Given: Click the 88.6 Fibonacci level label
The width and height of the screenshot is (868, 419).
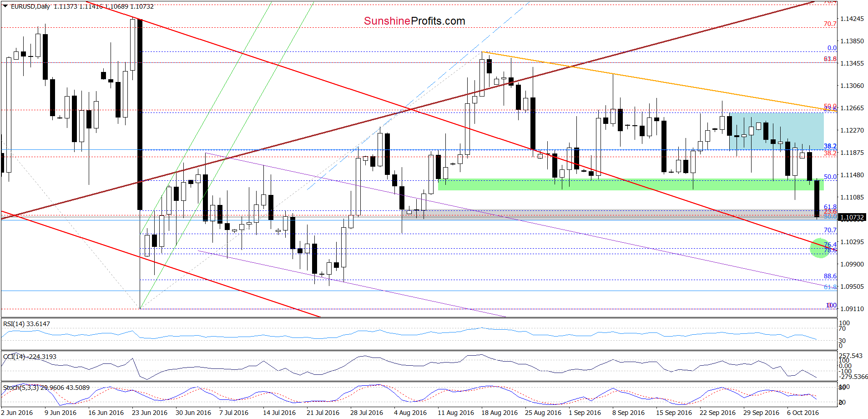Looking at the screenshot, I should (x=830, y=276).
